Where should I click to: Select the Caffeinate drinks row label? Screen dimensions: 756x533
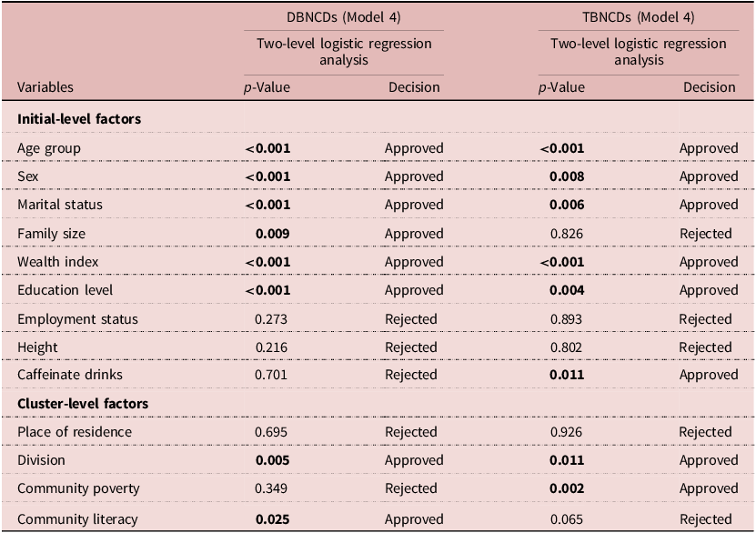69,375
